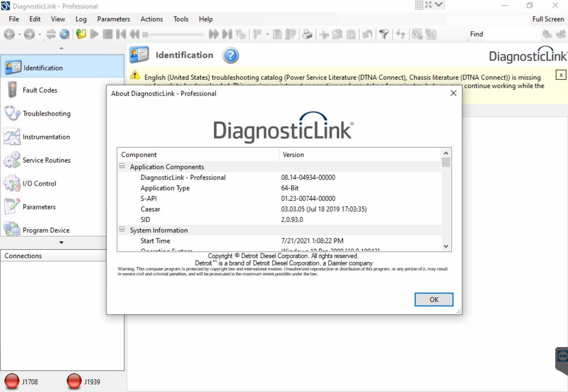Click the Stop log playback button
This screenshot has width=568, height=392.
[x=108, y=34]
